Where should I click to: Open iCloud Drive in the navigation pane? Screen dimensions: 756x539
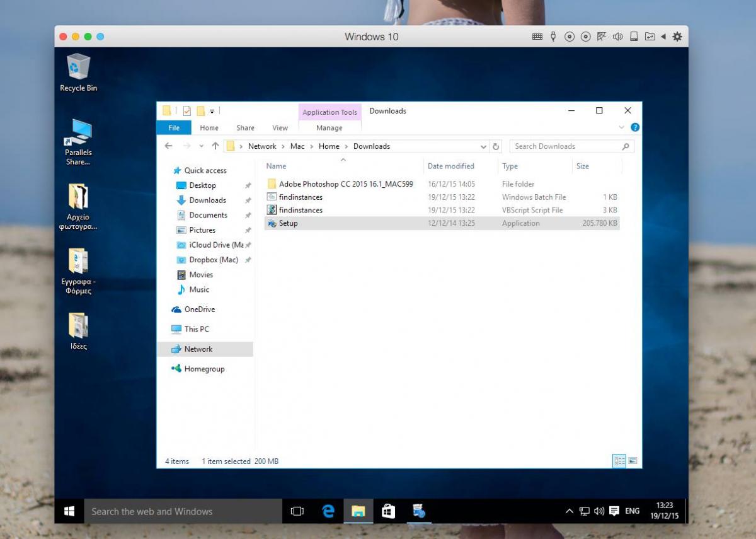(x=210, y=245)
